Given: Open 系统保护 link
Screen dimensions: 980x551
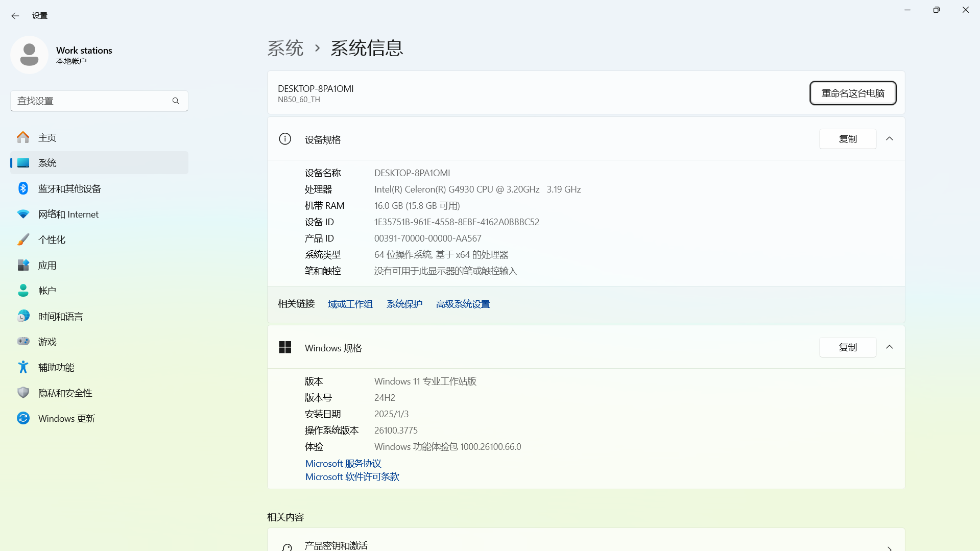Looking at the screenshot, I should [404, 304].
